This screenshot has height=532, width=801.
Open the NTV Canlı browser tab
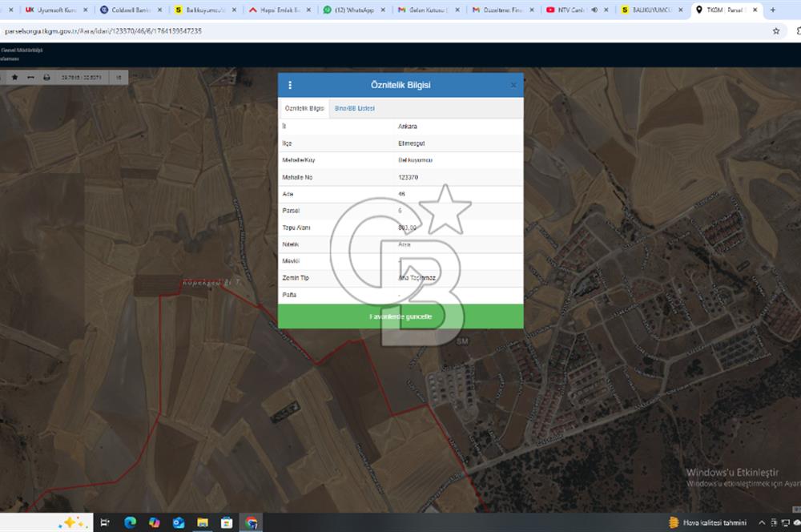click(570, 10)
